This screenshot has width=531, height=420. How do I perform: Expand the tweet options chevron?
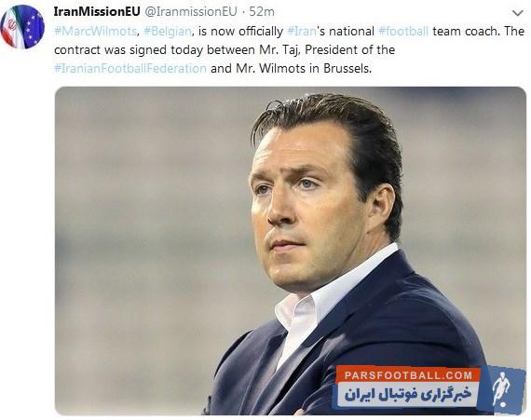[x=517, y=14]
